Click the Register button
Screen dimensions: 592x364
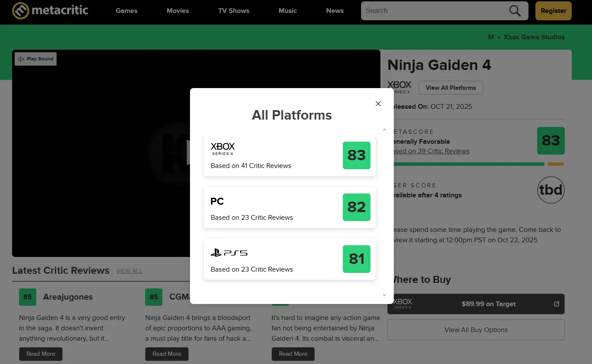coord(553,11)
